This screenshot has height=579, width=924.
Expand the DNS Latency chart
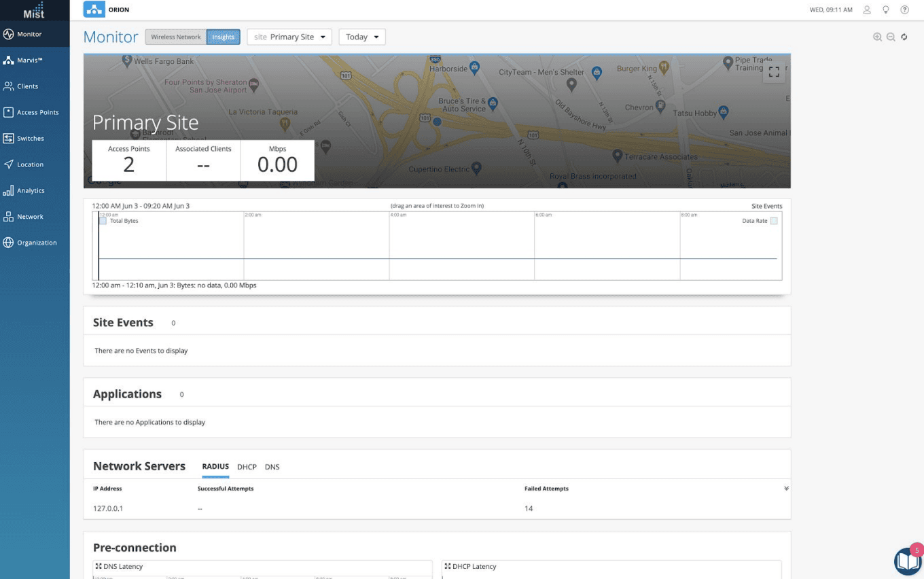pos(99,566)
